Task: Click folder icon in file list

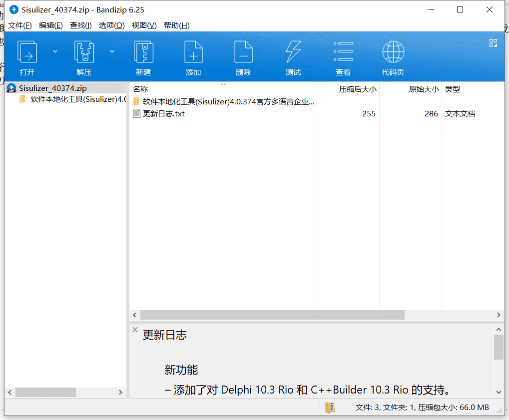Action: click(137, 101)
